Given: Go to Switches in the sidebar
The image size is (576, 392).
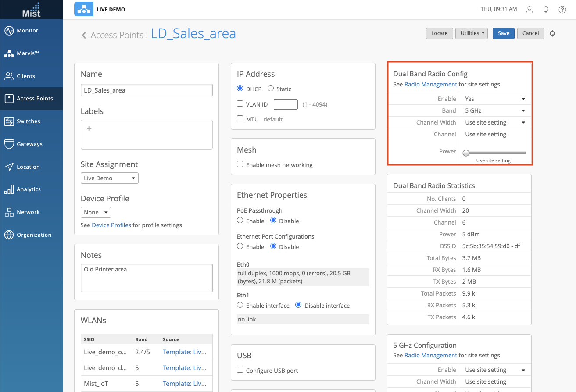Looking at the screenshot, I should (x=29, y=121).
